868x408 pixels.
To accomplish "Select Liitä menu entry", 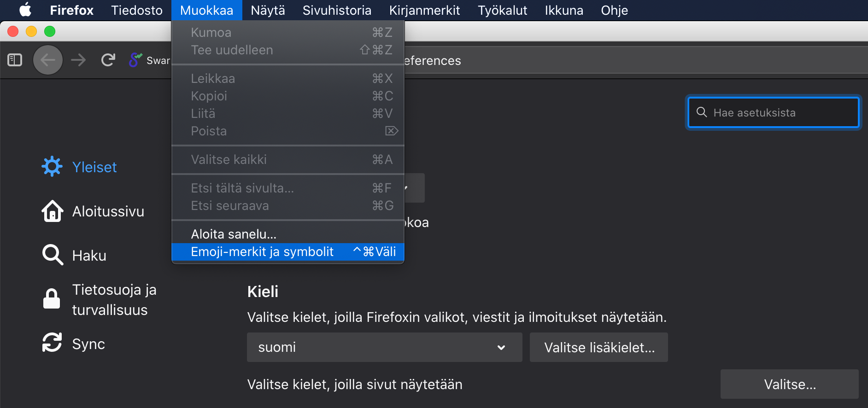I will point(288,113).
